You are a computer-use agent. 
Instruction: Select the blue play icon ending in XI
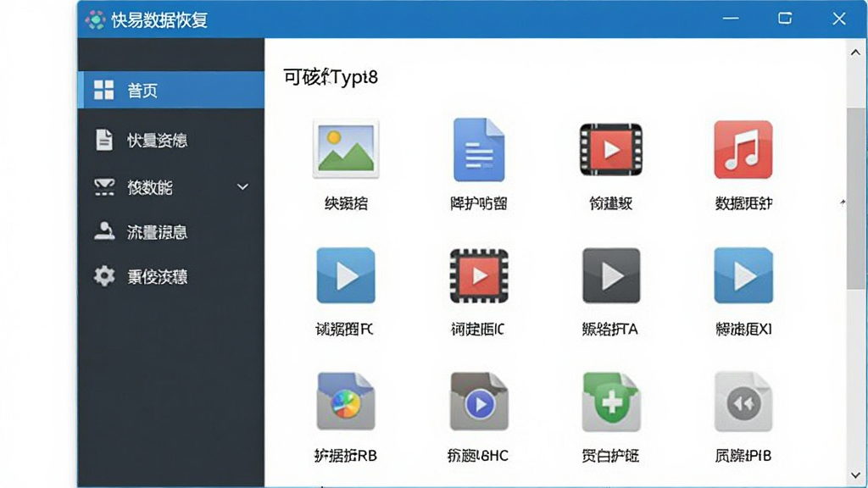[743, 275]
